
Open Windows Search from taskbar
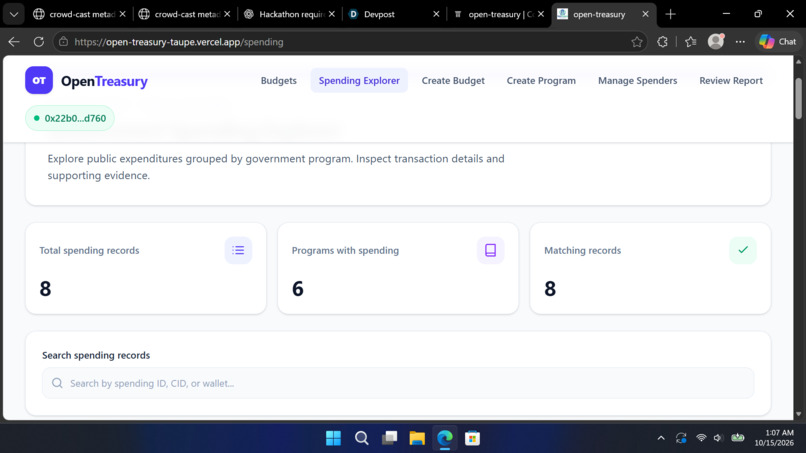click(361, 438)
